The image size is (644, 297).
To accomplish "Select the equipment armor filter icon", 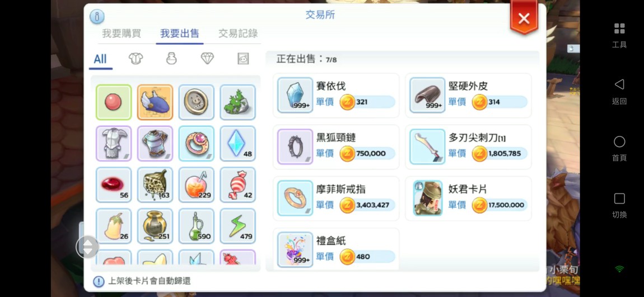I will coord(136,59).
